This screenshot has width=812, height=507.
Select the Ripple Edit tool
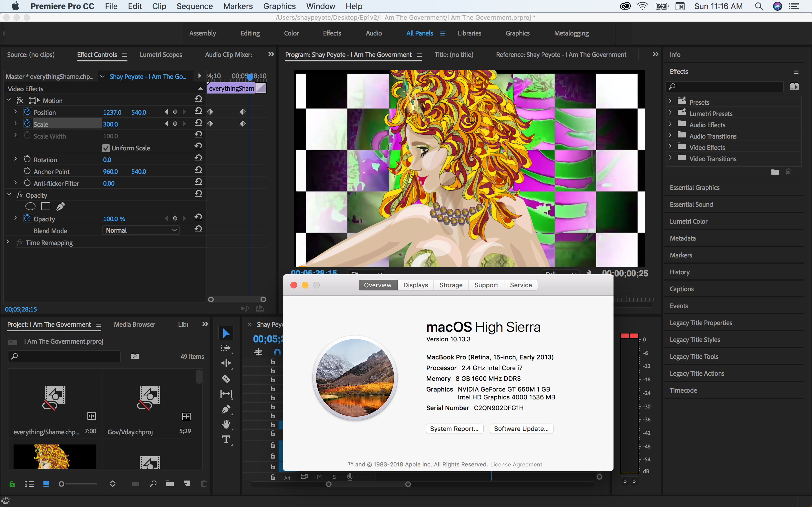coord(226,363)
